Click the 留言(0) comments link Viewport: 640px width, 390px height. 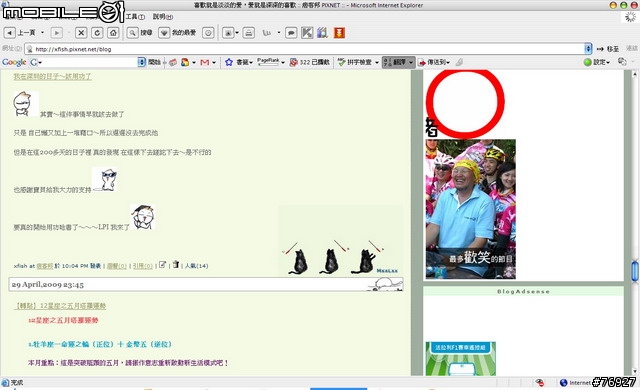click(x=116, y=266)
